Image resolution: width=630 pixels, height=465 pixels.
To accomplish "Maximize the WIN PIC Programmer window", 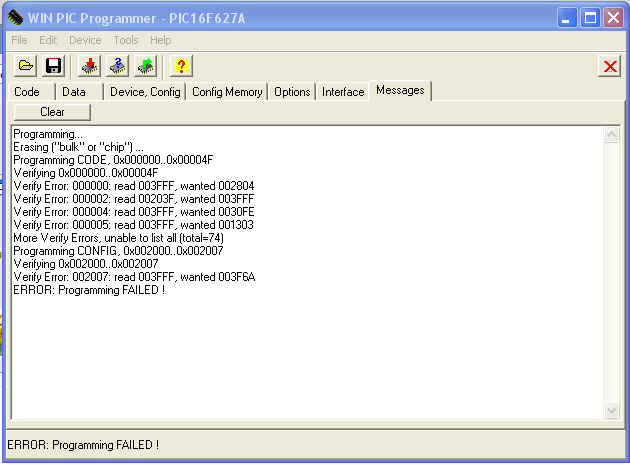I will (590, 18).
